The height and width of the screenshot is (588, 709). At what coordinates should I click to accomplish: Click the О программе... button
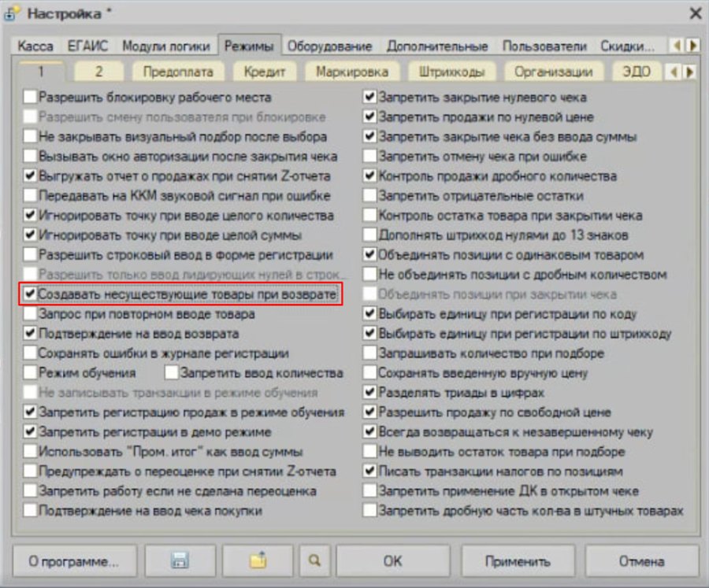click(x=74, y=561)
